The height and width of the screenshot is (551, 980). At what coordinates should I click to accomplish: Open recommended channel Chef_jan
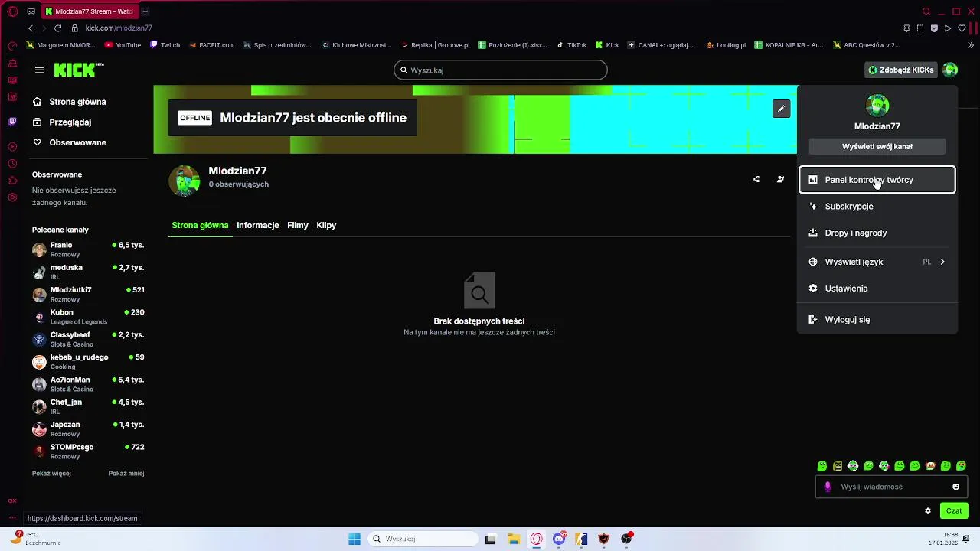pos(88,406)
